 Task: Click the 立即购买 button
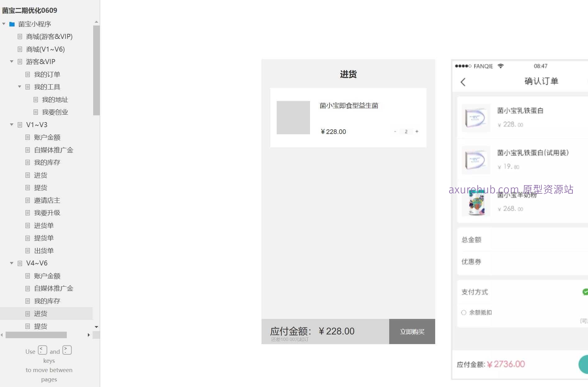coord(412,331)
